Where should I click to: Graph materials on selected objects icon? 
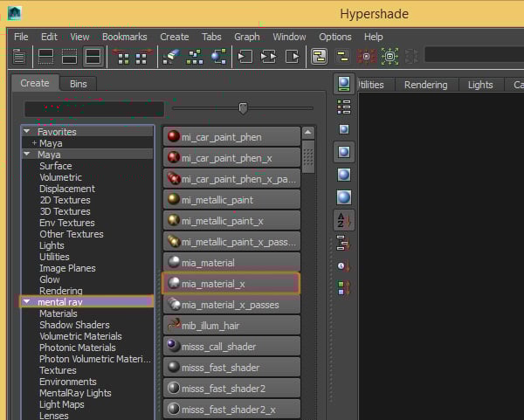218,57
